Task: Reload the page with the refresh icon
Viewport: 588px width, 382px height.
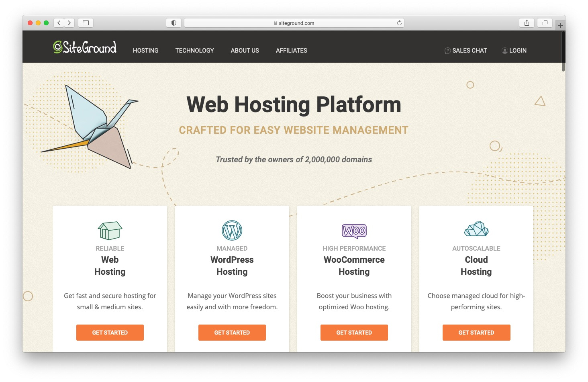Action: 399,23
